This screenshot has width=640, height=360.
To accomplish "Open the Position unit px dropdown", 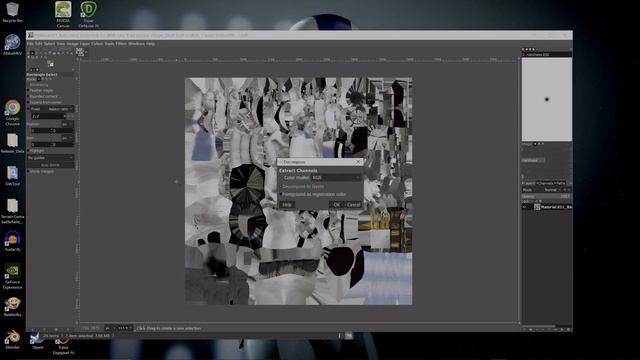I will point(67,124).
